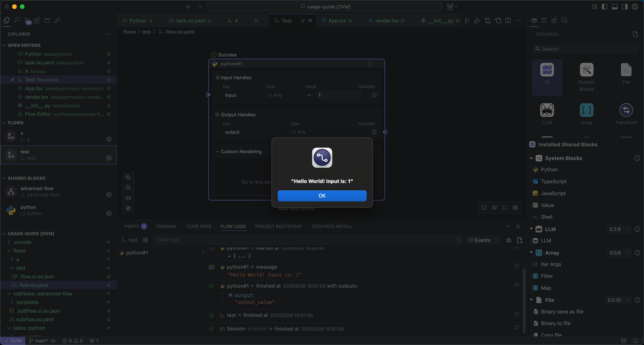Run the python#1 block play icon
The image size is (644, 345).
[x=371, y=64]
